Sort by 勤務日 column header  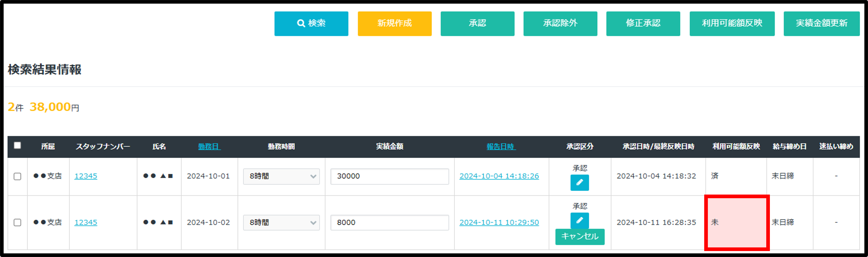209,147
